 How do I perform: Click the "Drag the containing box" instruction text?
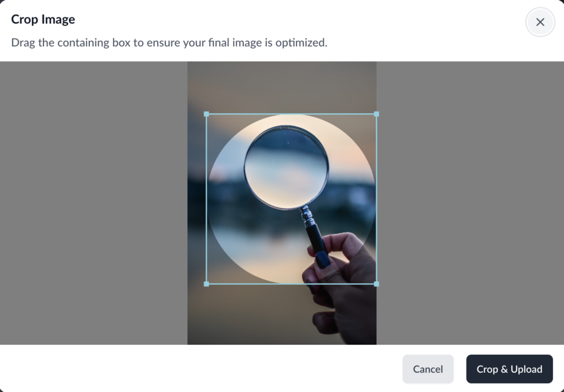[x=169, y=43]
